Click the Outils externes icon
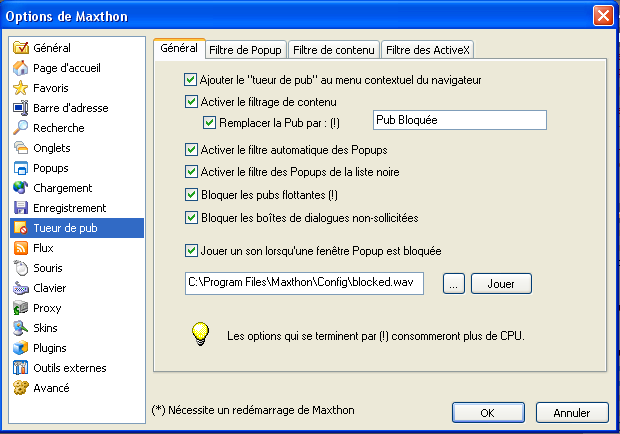 (21, 368)
